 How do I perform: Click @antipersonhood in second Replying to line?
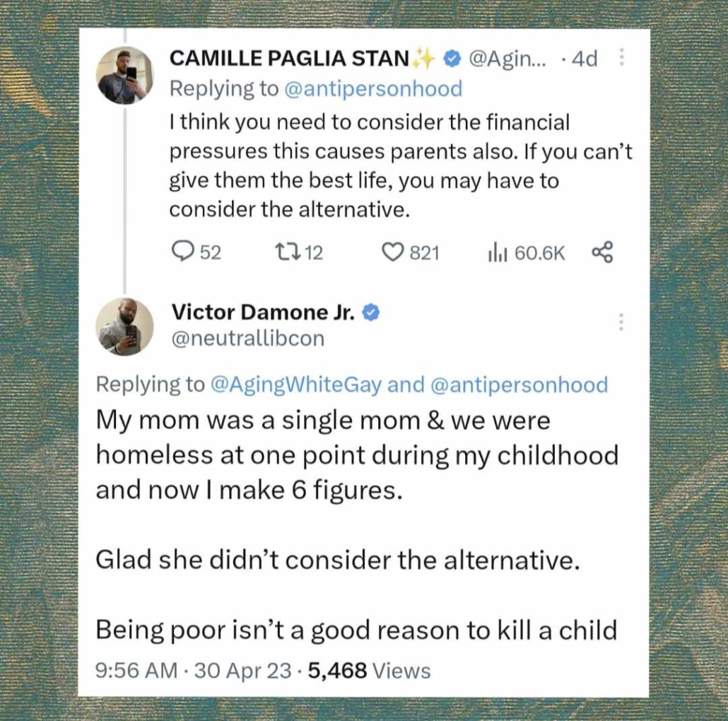(518, 385)
